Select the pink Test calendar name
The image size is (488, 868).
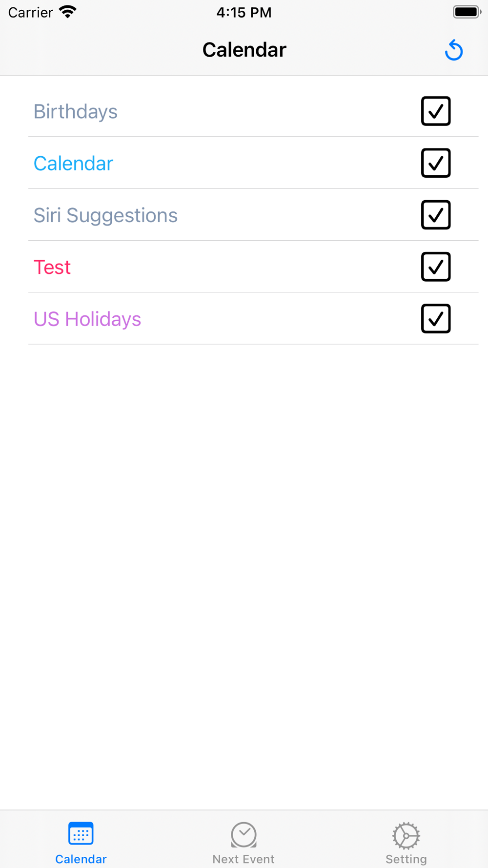52,268
